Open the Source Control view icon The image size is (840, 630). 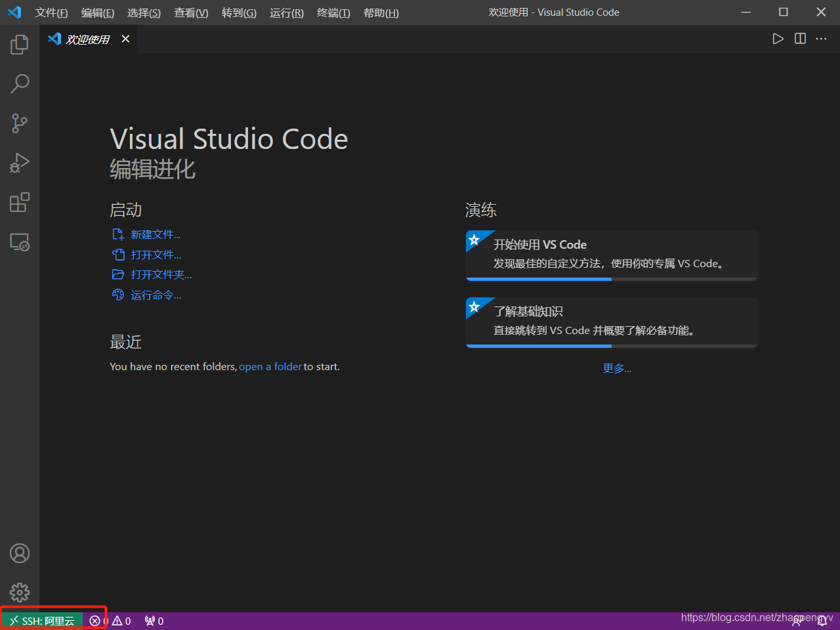pyautogui.click(x=20, y=123)
